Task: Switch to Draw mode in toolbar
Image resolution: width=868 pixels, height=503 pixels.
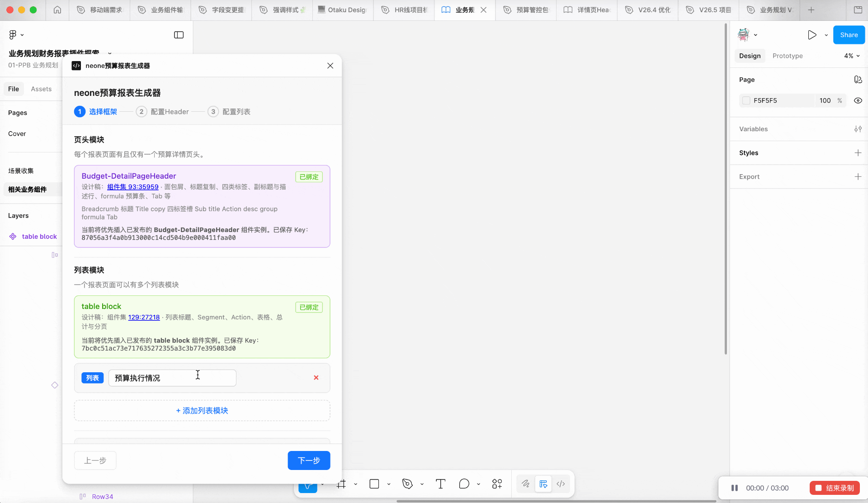Action: (x=525, y=484)
